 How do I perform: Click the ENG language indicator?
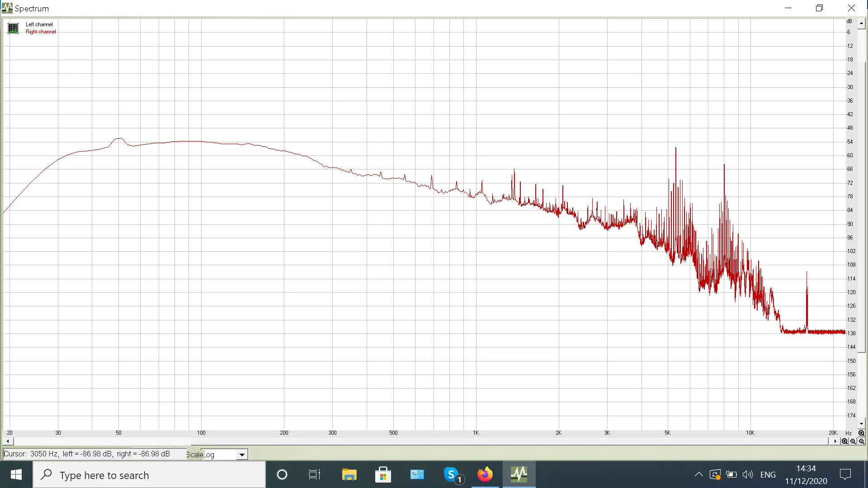(768, 475)
